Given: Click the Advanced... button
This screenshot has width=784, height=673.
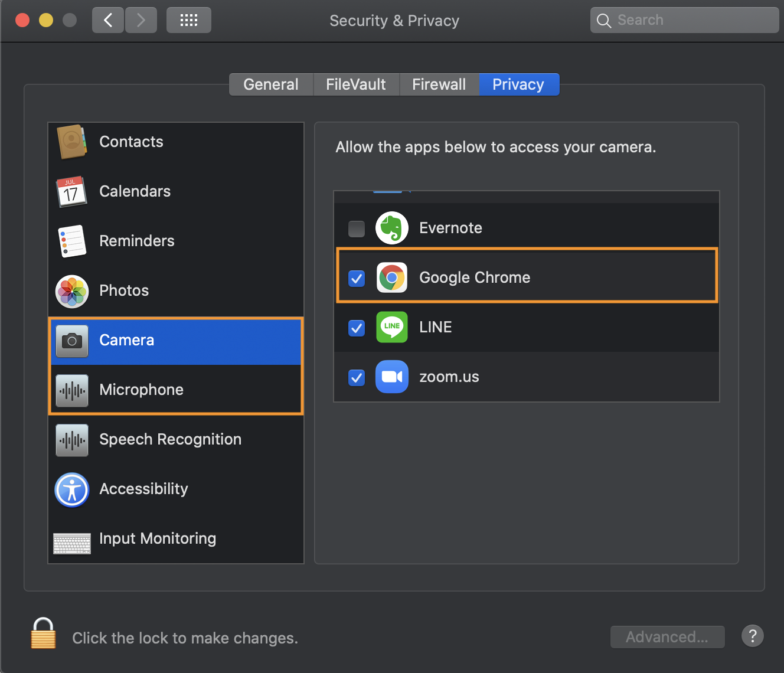Looking at the screenshot, I should (667, 637).
